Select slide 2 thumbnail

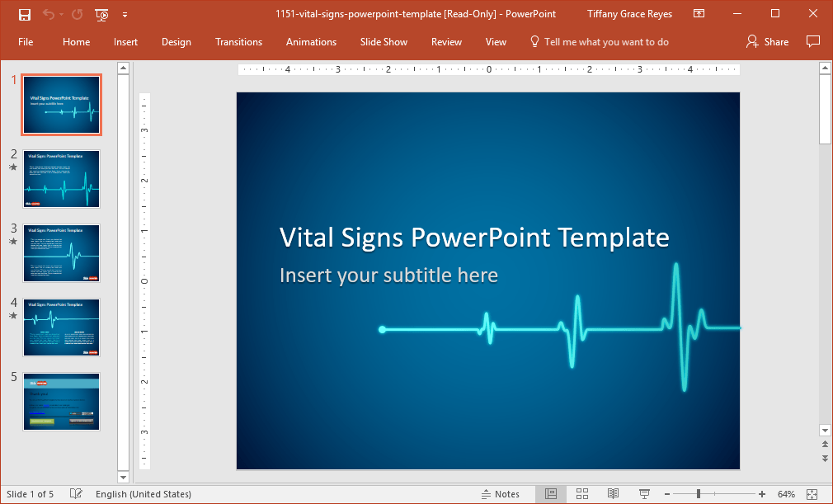pyautogui.click(x=62, y=179)
